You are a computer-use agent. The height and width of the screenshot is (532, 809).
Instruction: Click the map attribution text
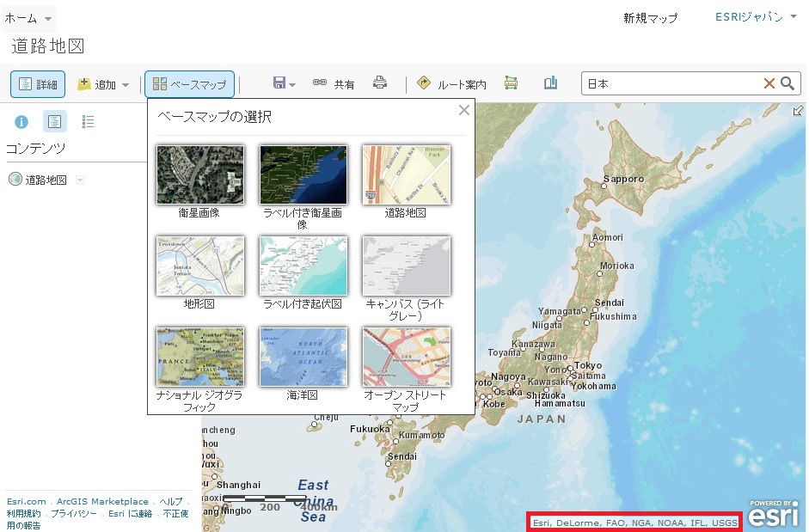point(634,523)
